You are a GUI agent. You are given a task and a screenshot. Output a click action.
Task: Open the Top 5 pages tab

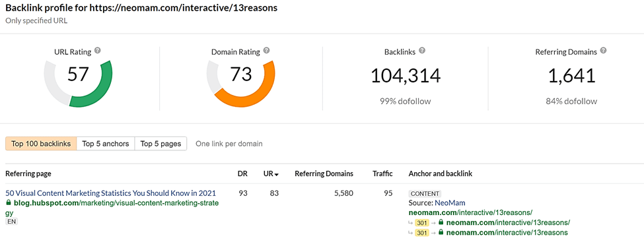click(x=161, y=144)
